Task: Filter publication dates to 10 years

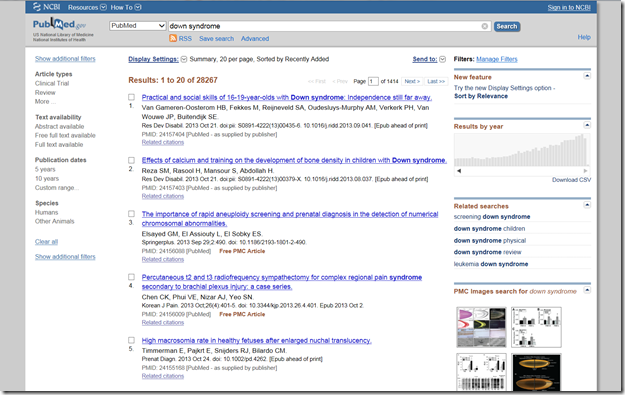Action: coord(47,179)
